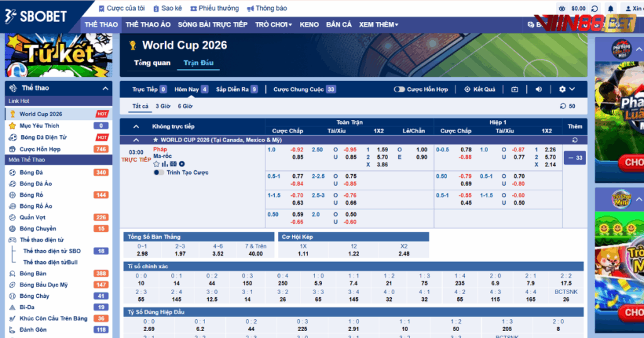Viewport: 644px width, 338px height.
Task: Open Mục Yêu Thích favorites
Action: (x=58, y=126)
